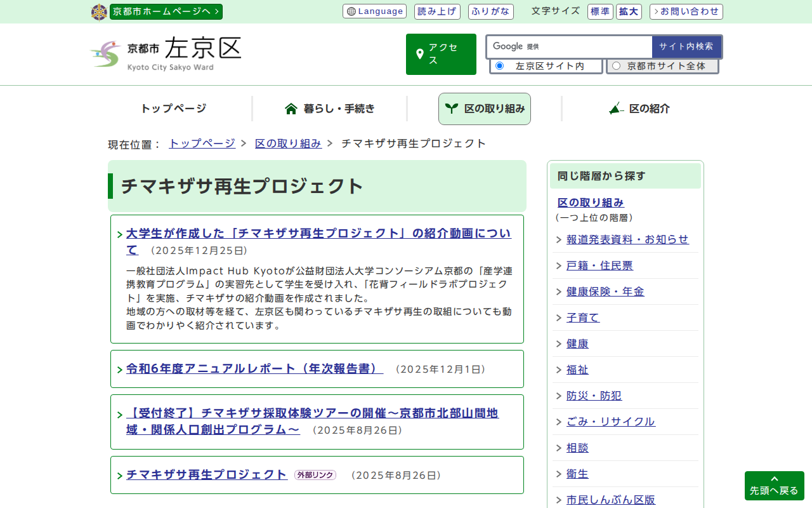Click the location pin Access icon
Image resolution: width=812 pixels, height=508 pixels.
point(419,54)
